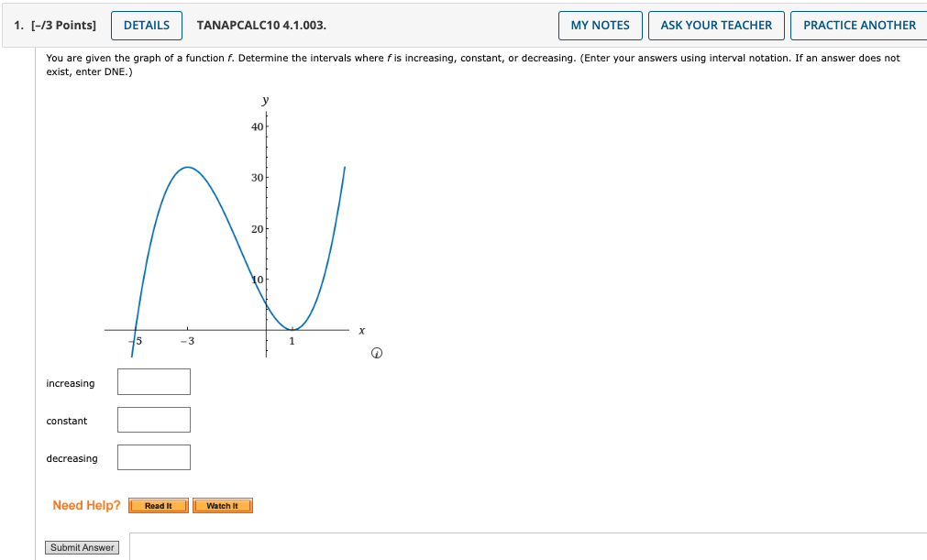Click the y-axis label on the graph

264,99
